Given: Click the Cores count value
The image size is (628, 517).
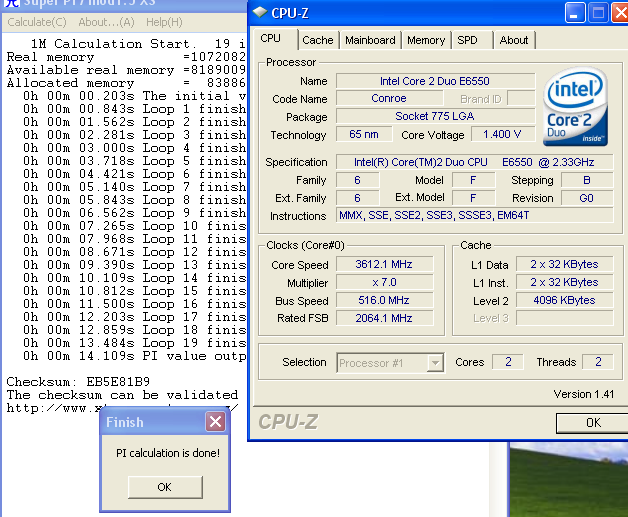Looking at the screenshot, I should click(508, 362).
